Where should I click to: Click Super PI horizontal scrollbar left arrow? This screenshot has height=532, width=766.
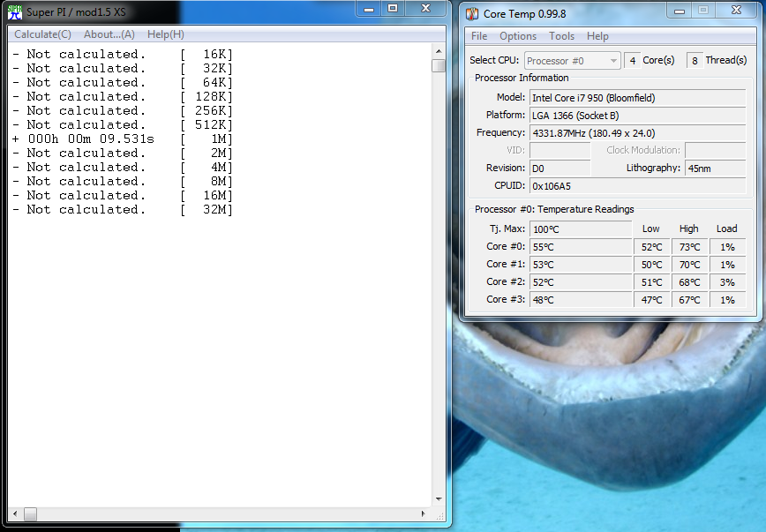coord(15,513)
